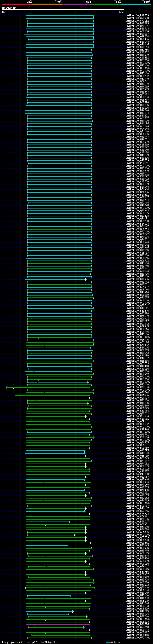Screen dimensions: 153x644
Task: Click the red ~20% identity legend segment
Action: [17, 4]
